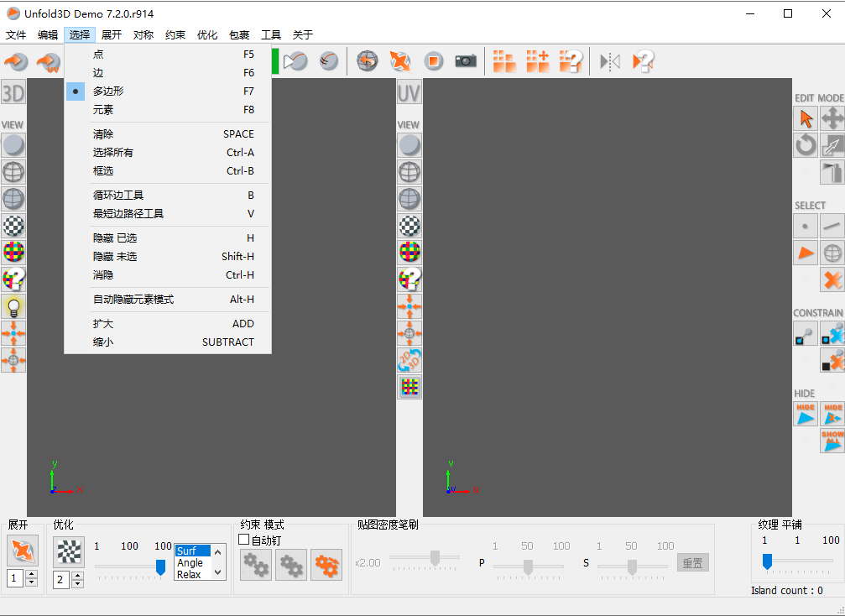
Task: Open the 展开 menu
Action: [x=112, y=35]
